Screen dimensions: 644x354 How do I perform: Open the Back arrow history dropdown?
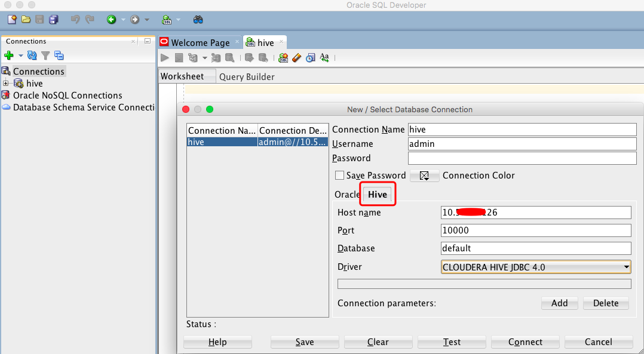click(x=123, y=20)
